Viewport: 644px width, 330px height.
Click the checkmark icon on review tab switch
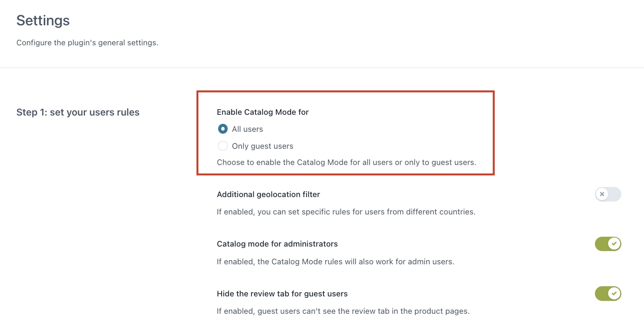pyautogui.click(x=614, y=293)
